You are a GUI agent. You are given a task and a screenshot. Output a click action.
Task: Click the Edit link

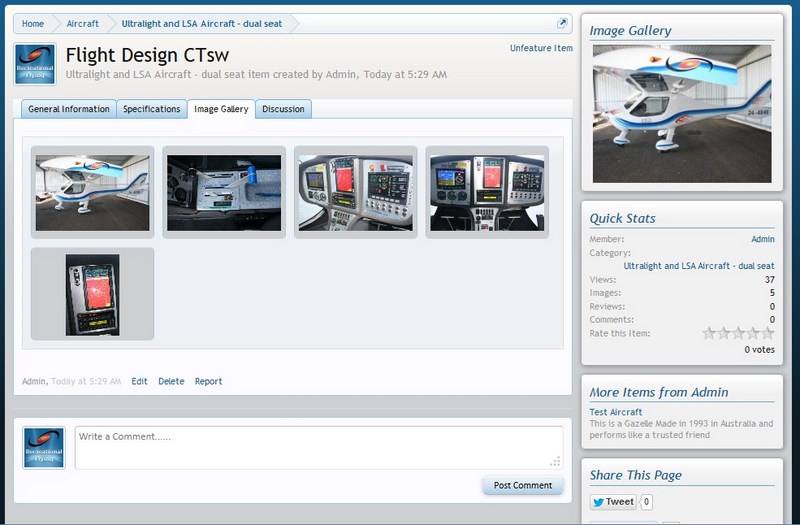tap(139, 381)
